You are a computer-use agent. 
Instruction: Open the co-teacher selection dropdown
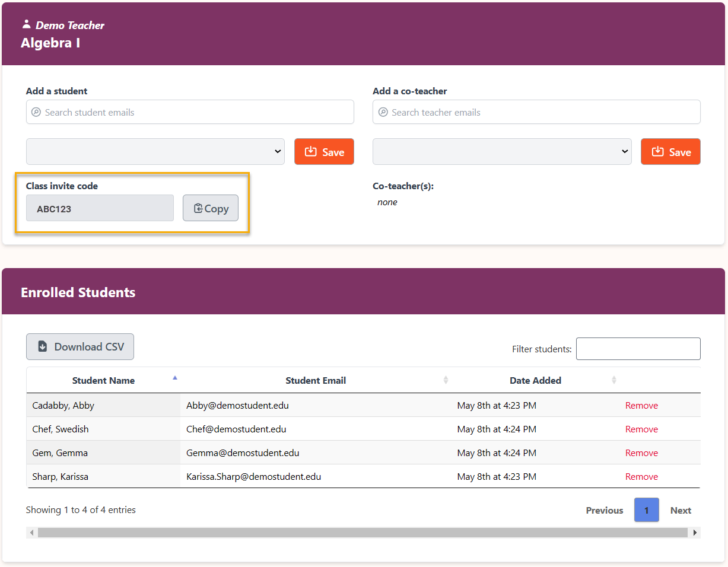[x=502, y=152]
